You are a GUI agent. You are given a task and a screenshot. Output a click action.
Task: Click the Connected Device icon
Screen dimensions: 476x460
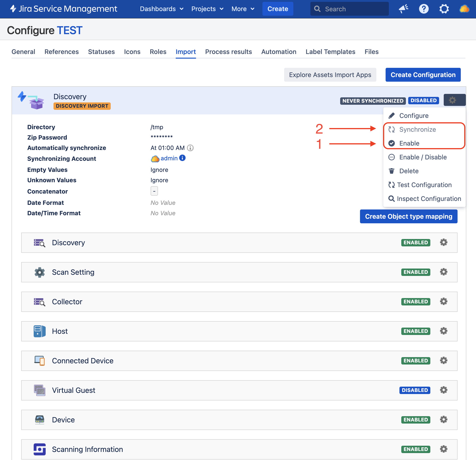[40, 361]
